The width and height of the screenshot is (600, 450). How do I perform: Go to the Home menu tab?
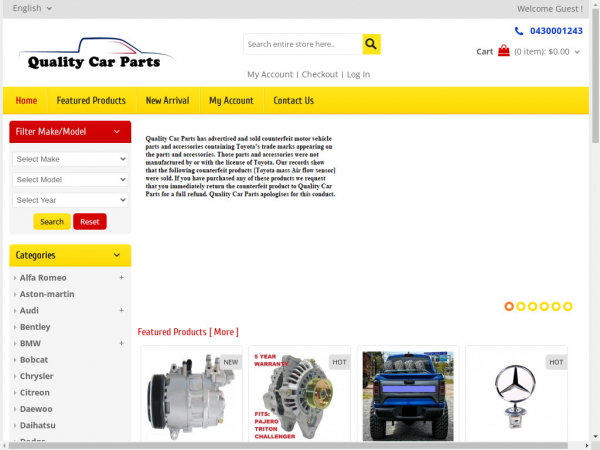26,101
